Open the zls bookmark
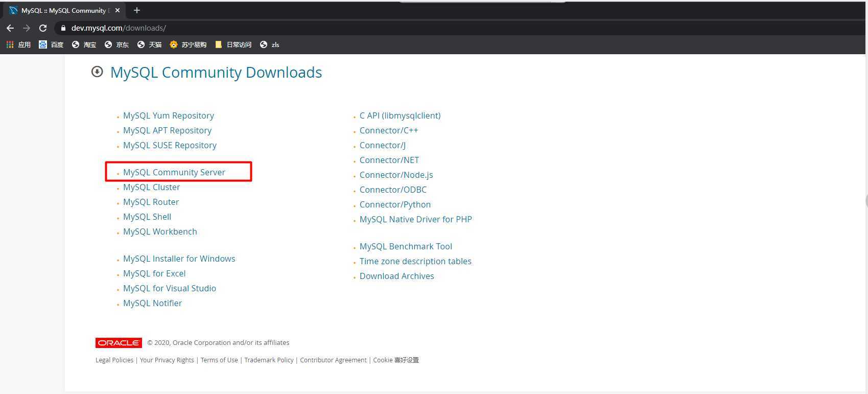 click(270, 45)
